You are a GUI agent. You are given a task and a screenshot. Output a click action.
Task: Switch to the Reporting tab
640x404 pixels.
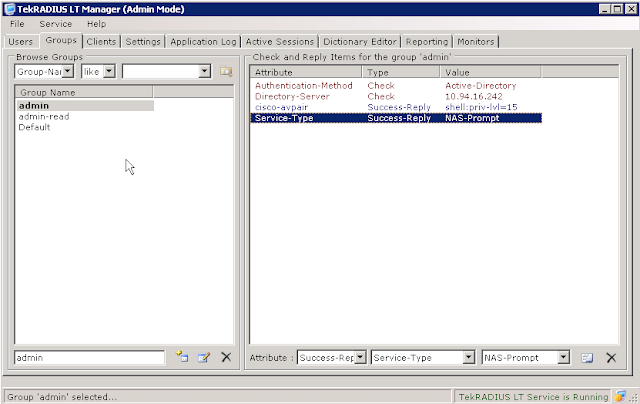[x=427, y=42]
